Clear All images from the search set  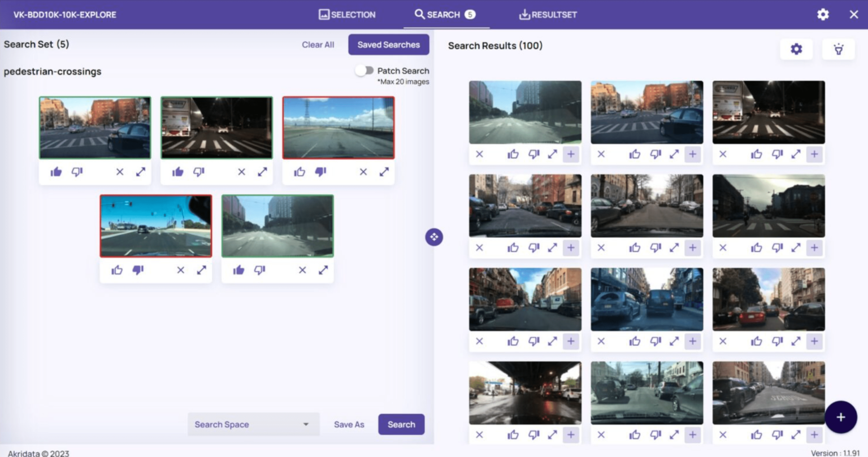coord(318,45)
